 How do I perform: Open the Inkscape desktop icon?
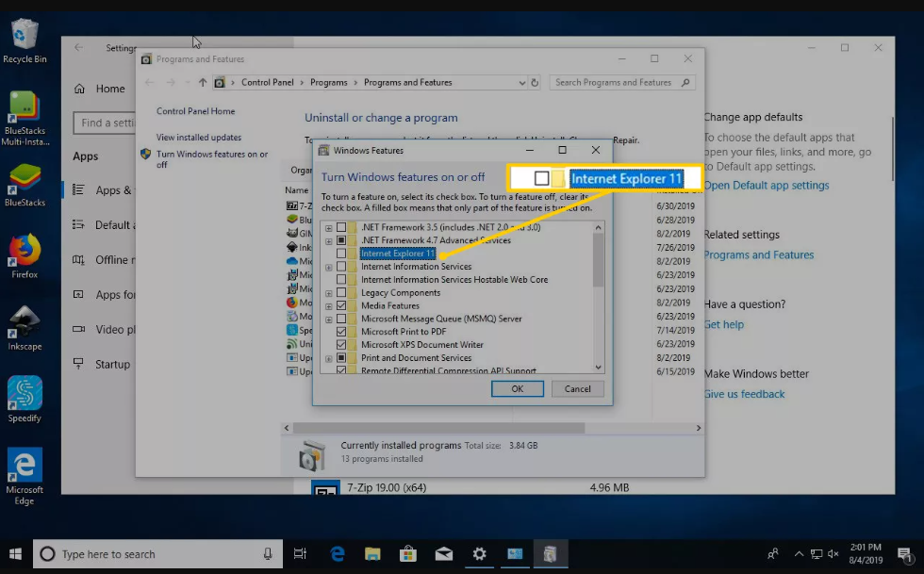click(25, 328)
